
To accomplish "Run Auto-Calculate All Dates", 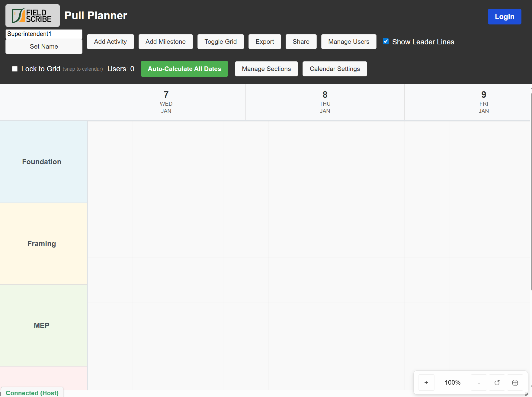I will [184, 69].
